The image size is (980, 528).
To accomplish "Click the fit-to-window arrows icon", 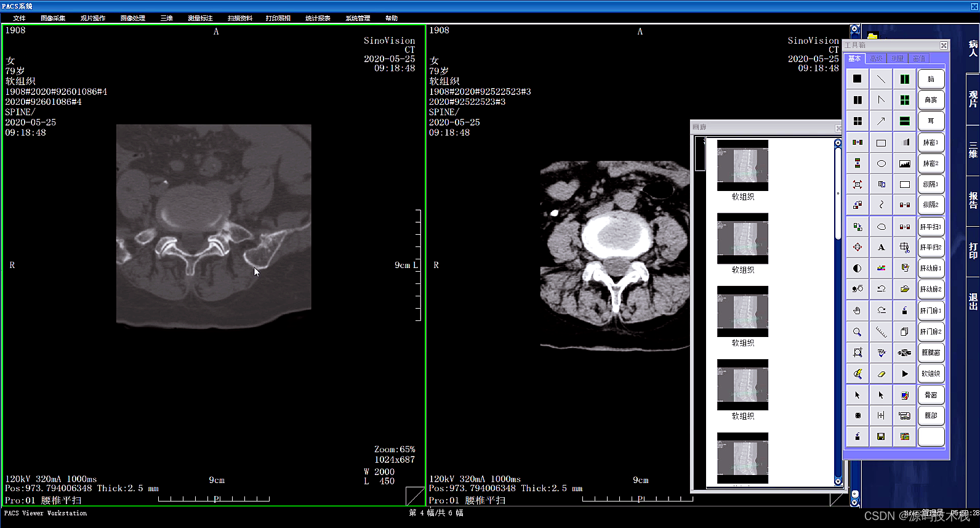I will click(x=857, y=184).
